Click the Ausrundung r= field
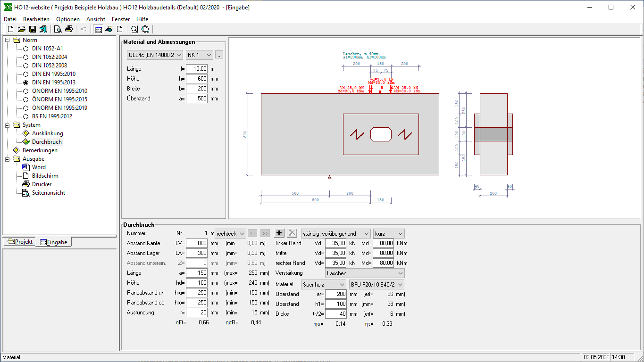This screenshot has height=362, width=644. click(x=197, y=313)
